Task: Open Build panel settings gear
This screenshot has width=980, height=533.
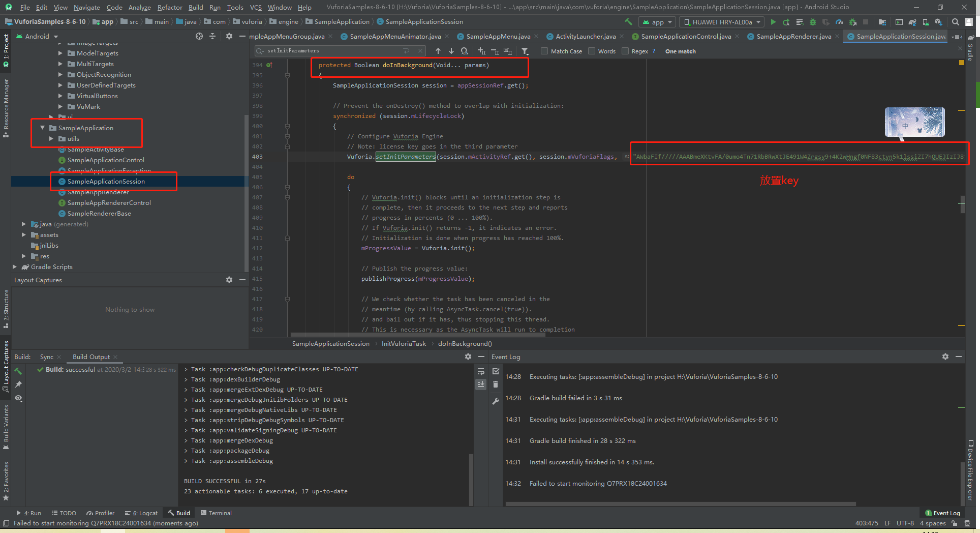Action: coord(468,357)
